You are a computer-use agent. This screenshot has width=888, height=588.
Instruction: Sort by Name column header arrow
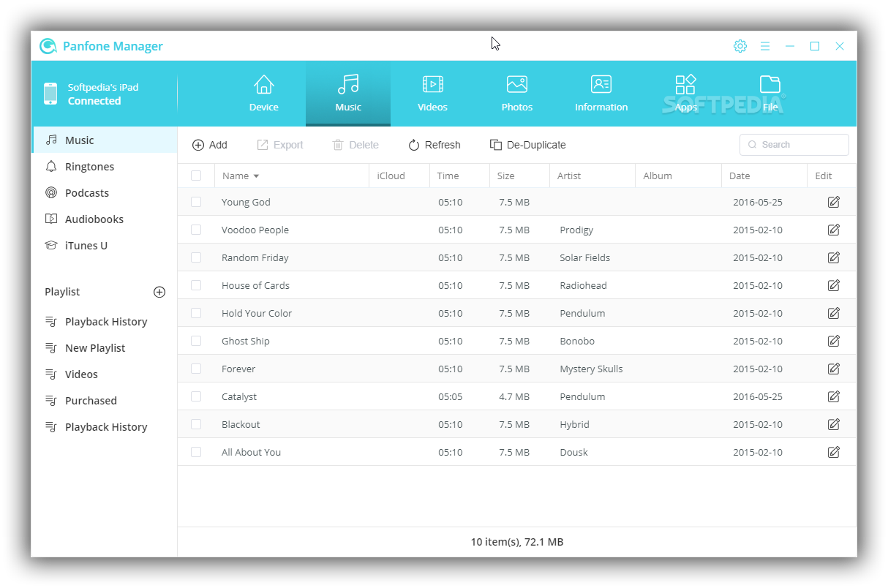256,176
